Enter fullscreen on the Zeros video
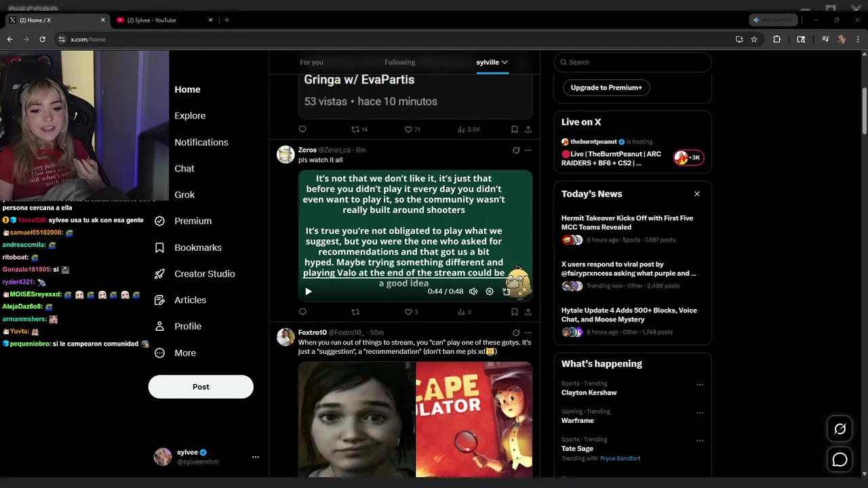This screenshot has height=488, width=868. tap(522, 291)
